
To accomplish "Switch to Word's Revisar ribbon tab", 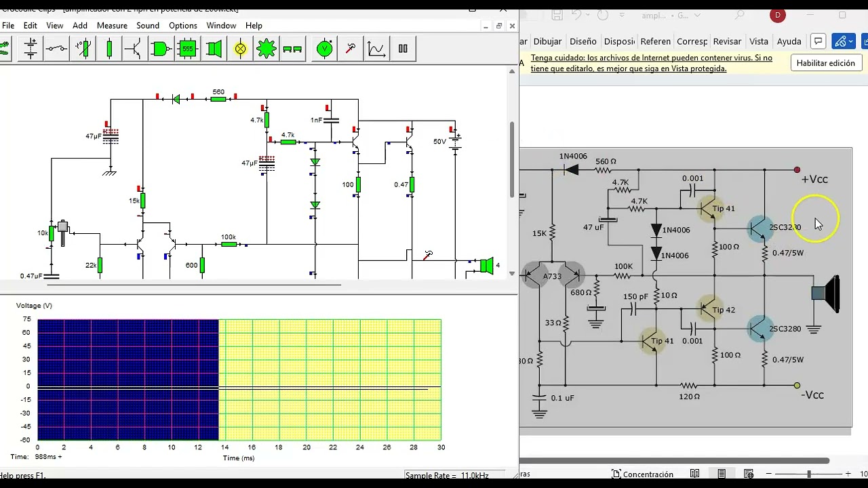I will click(727, 41).
